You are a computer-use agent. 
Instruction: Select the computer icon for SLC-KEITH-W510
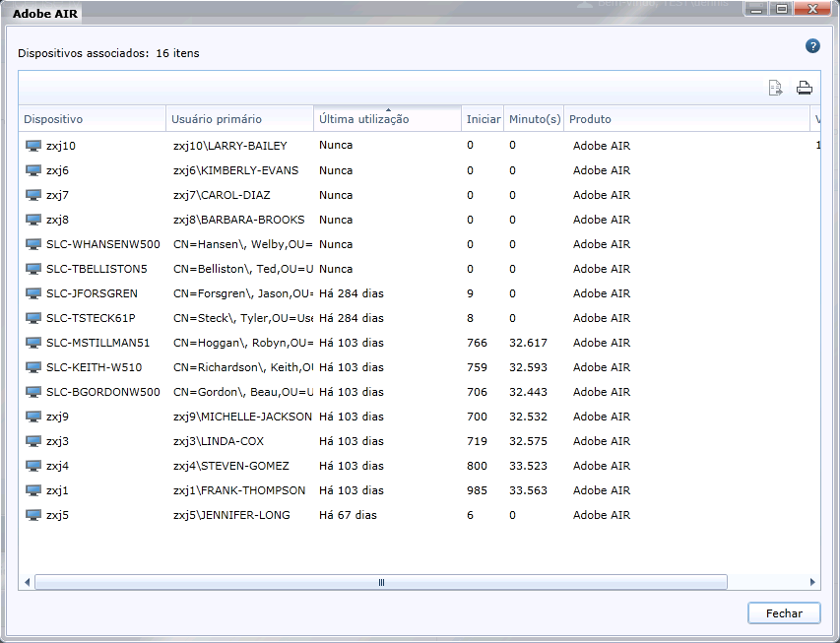point(33,367)
